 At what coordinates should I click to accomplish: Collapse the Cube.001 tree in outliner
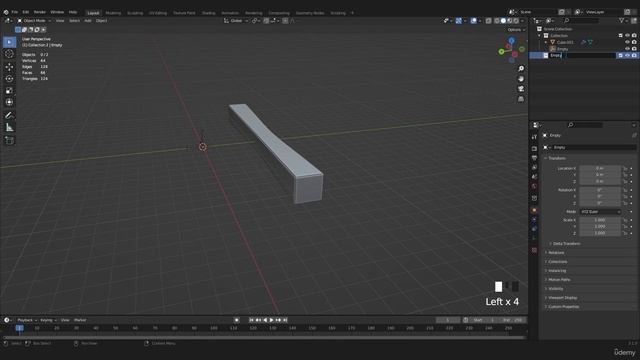(546, 42)
